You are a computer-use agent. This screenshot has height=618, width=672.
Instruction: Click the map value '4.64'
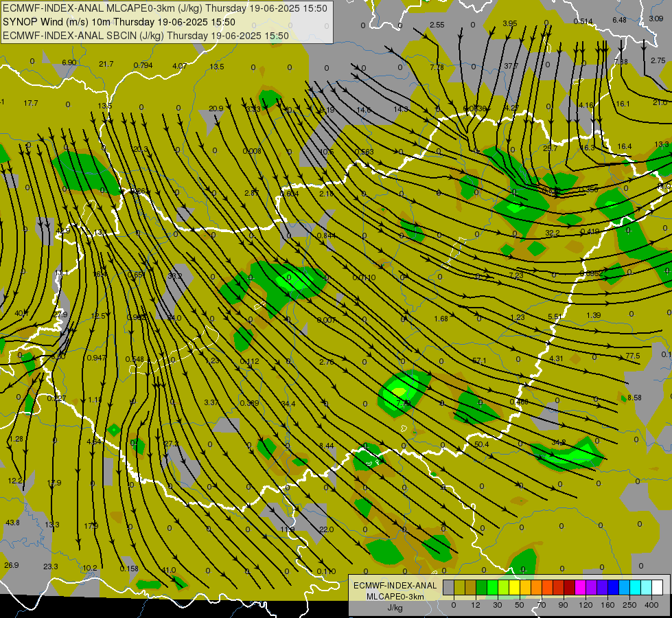tap(94, 442)
